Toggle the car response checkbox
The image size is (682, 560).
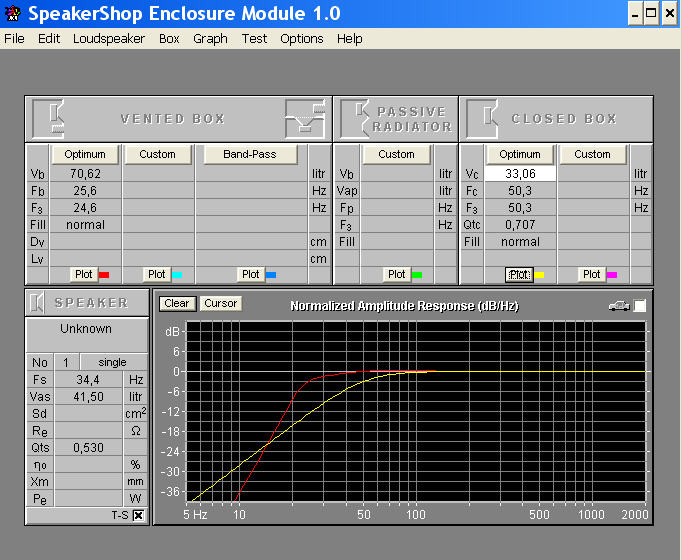click(x=640, y=306)
